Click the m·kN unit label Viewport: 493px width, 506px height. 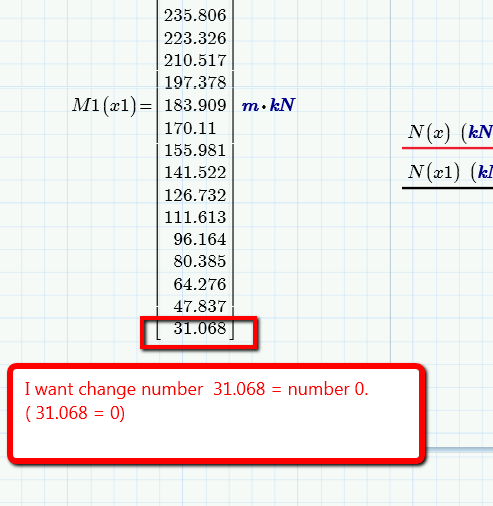[268, 105]
